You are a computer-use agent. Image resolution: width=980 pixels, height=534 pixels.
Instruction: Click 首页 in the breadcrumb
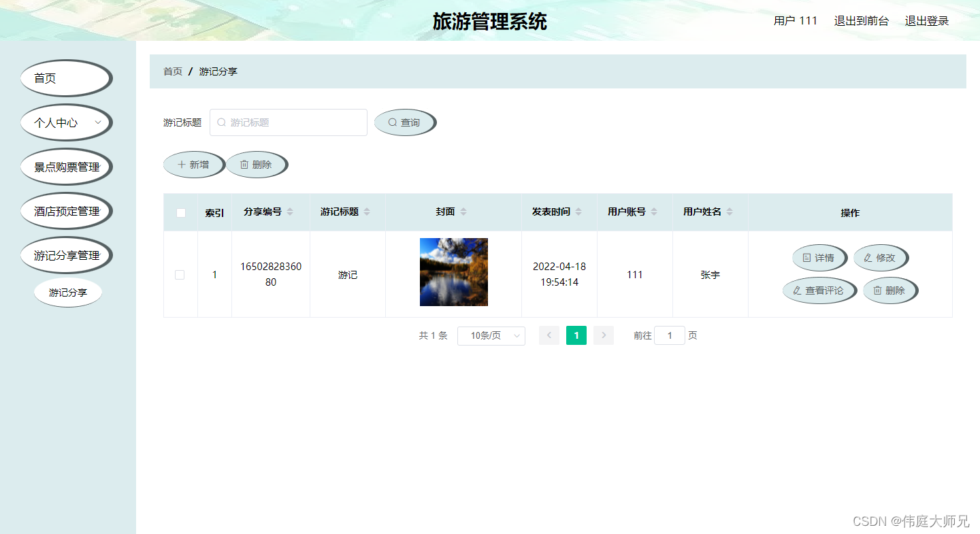tap(173, 71)
